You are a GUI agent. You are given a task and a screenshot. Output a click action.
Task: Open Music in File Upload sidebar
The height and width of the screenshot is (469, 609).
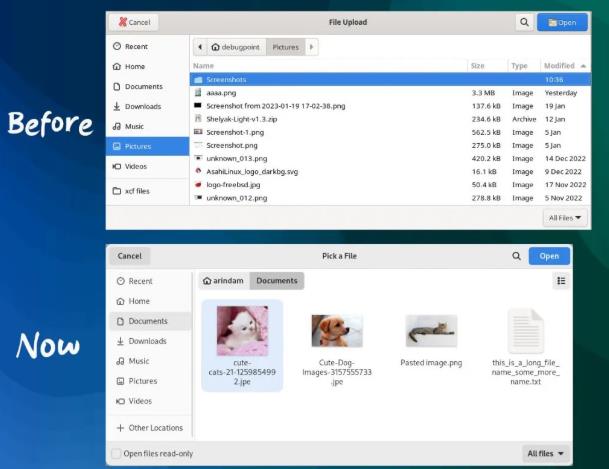[x=147, y=127]
